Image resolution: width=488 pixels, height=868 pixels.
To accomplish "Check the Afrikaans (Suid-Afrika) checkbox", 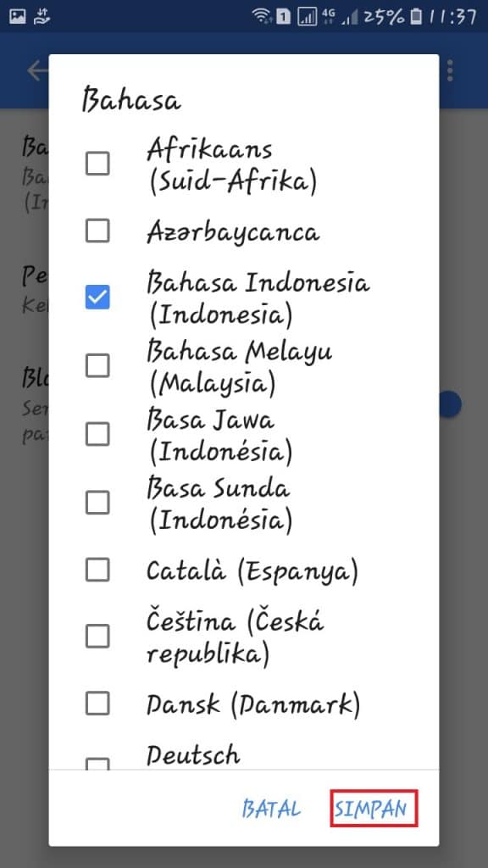I will coord(97,162).
